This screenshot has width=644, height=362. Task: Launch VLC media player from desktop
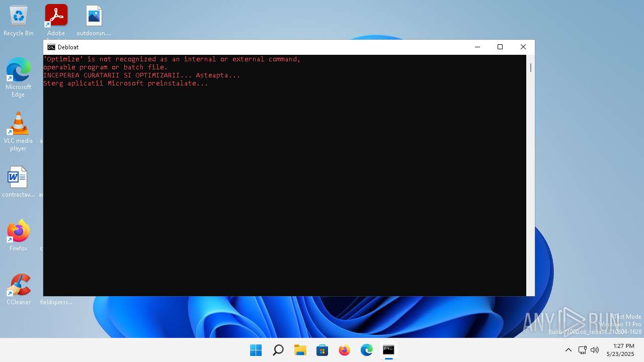19,131
